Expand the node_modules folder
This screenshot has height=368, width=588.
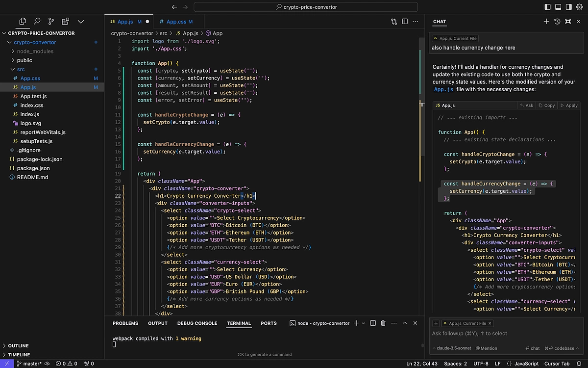35,51
